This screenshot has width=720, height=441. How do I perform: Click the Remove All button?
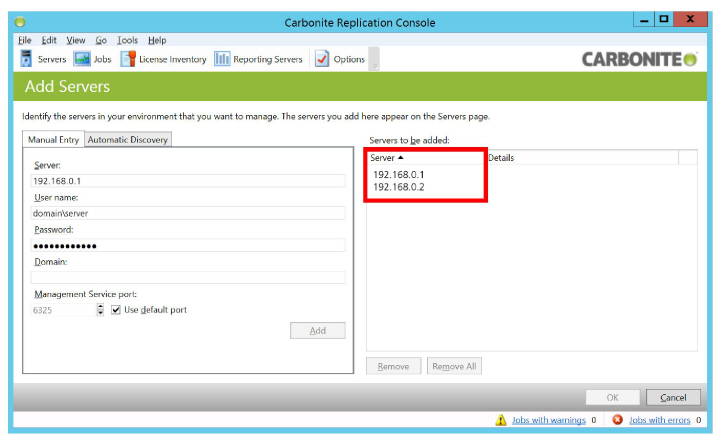tap(454, 366)
